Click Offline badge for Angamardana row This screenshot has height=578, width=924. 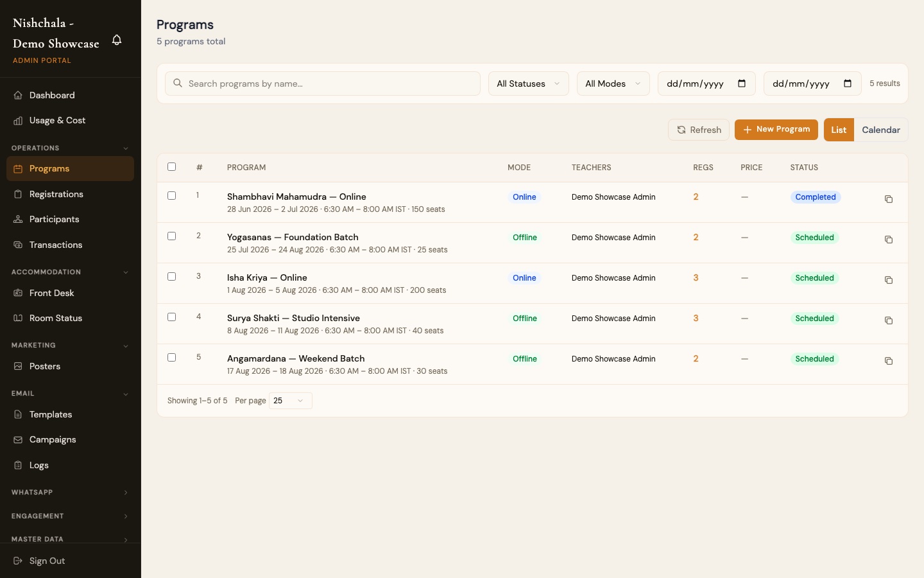coord(524,359)
